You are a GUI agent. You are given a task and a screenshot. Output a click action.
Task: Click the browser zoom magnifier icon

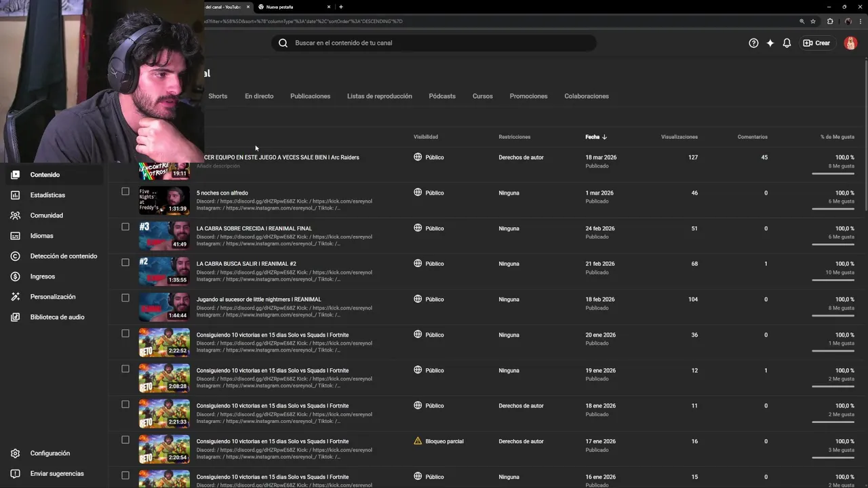tap(802, 21)
